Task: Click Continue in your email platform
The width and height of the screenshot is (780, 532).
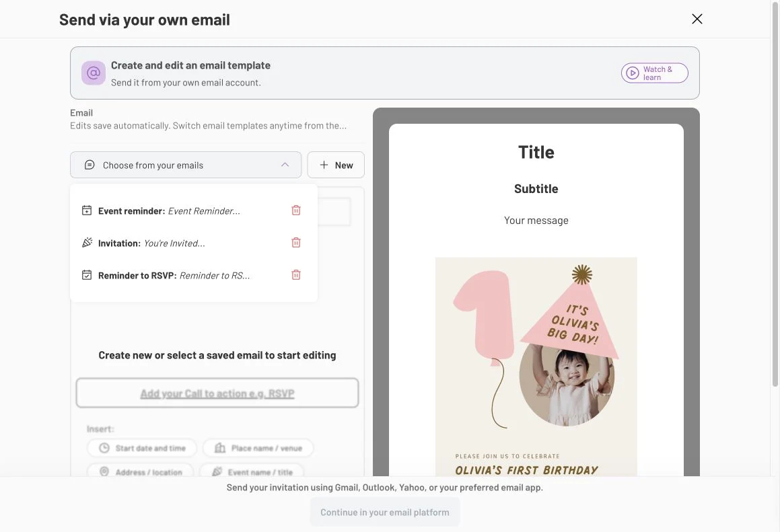Action: point(384,512)
